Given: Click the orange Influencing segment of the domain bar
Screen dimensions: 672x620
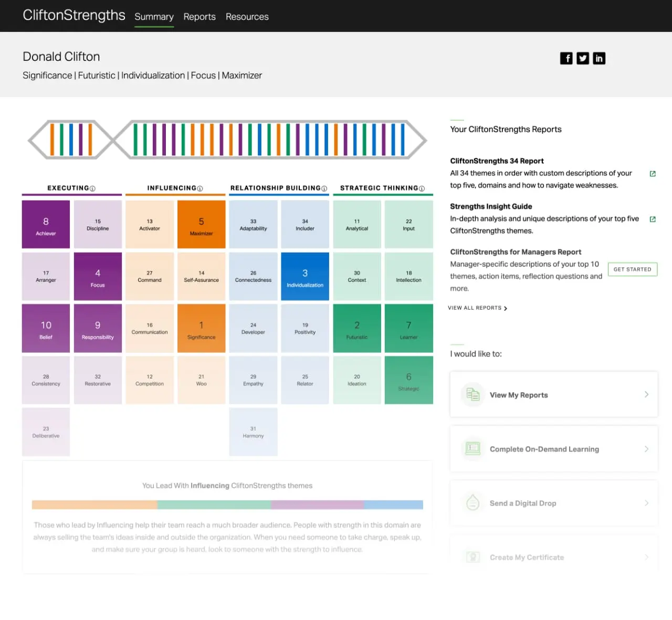Looking at the screenshot, I should tap(94, 504).
